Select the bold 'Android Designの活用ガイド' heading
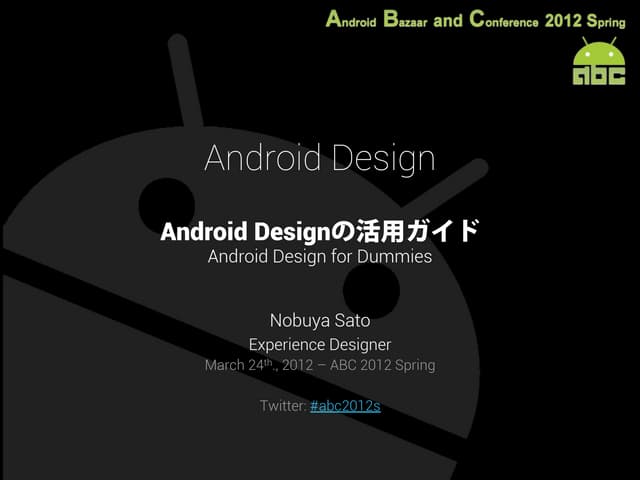The image size is (640, 480). pos(319,232)
